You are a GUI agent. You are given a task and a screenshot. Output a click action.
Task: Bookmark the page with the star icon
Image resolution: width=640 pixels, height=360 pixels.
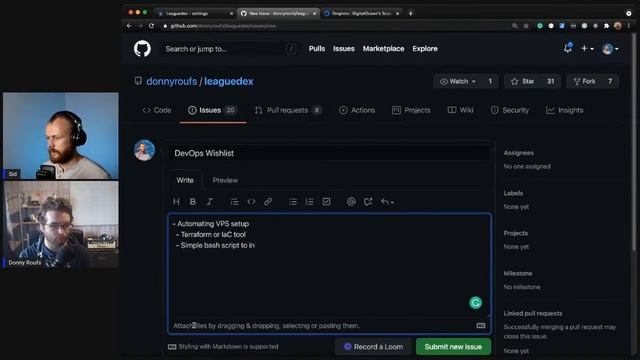point(526,26)
